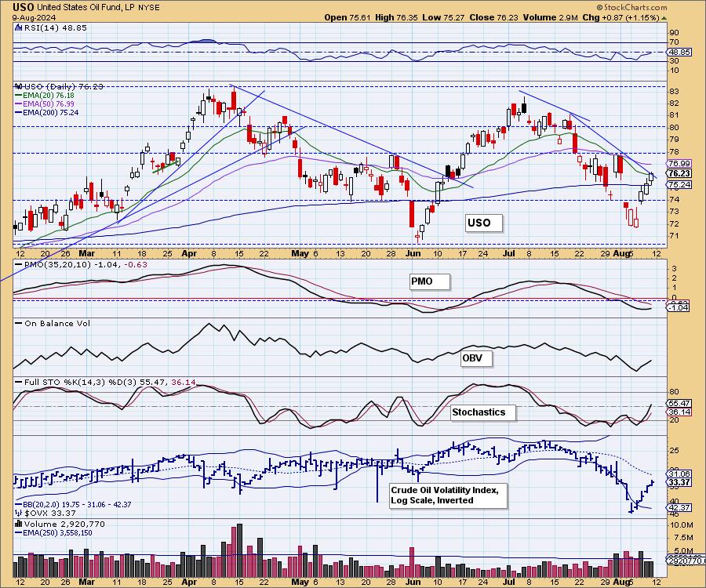Screen dimensions: 706x588
Task: Click the EMA(50) 76.99 legend entry
Action: click(48, 104)
